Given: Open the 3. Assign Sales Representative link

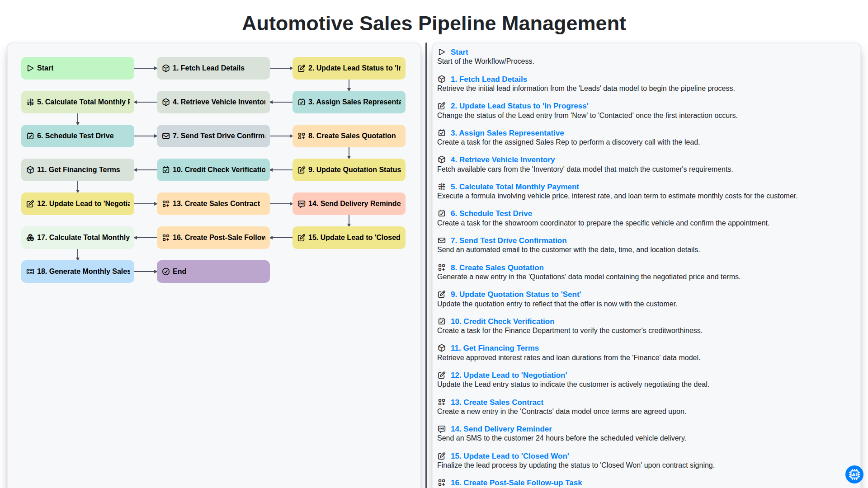Looking at the screenshot, I should tap(507, 133).
